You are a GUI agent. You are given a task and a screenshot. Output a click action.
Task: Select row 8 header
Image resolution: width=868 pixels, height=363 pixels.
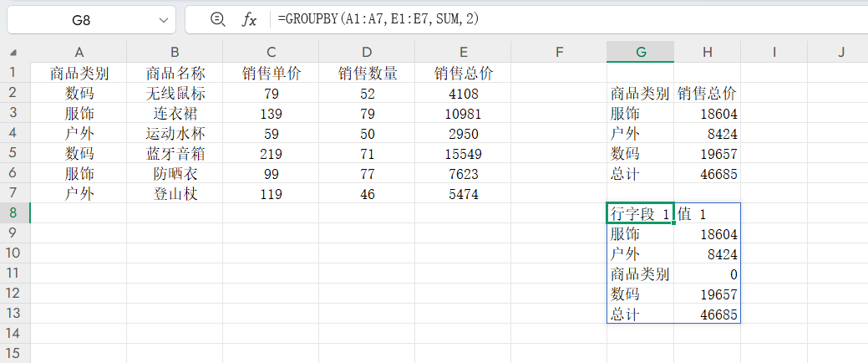point(14,213)
